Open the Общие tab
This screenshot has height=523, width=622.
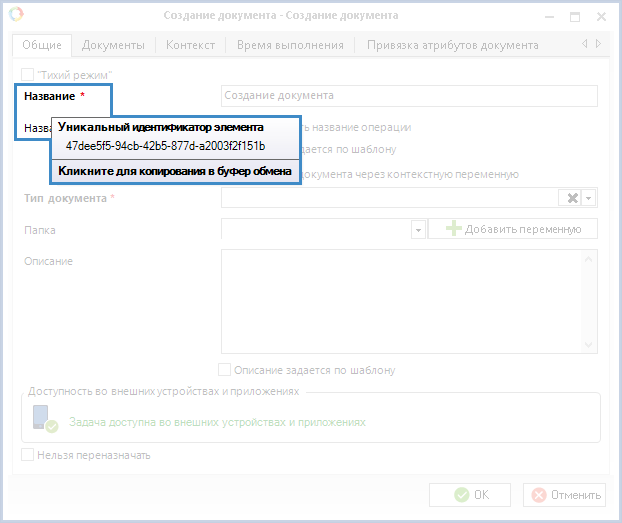tap(42, 45)
